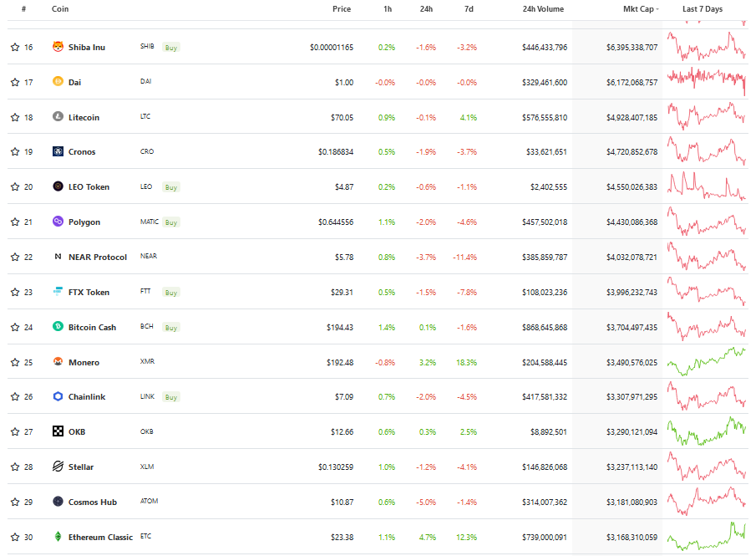
Task: Star Chainlink as a favorite
Action: [x=15, y=397]
